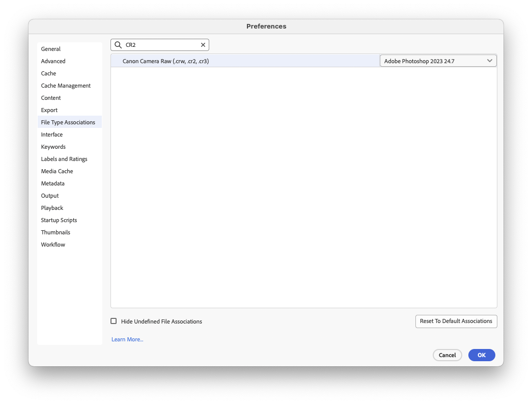Select the Canon Camera Raw entry

click(x=166, y=60)
